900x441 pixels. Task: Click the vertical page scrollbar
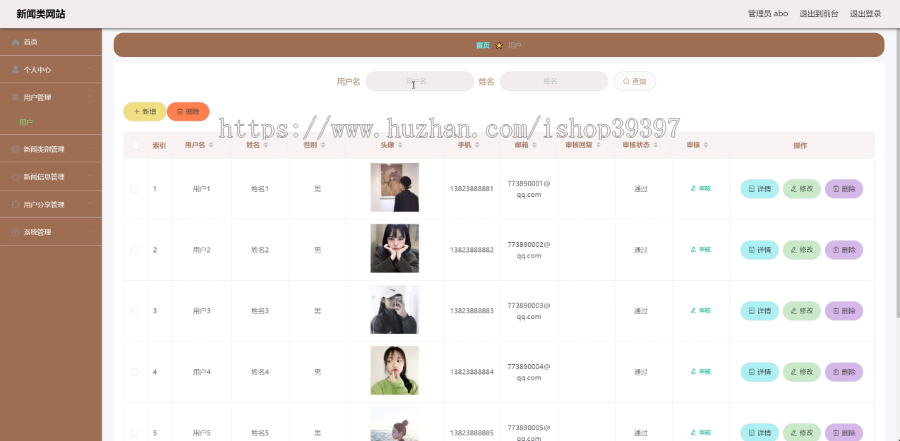point(897,172)
